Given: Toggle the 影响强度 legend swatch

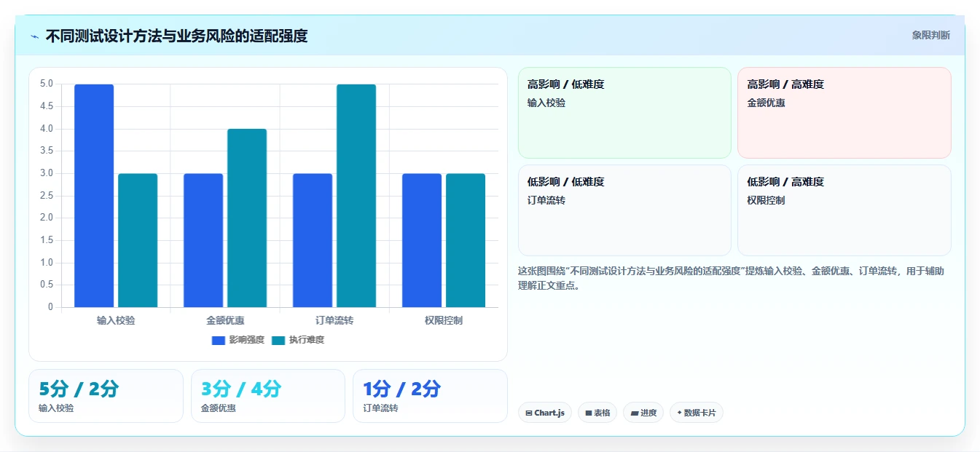Looking at the screenshot, I should (x=219, y=340).
